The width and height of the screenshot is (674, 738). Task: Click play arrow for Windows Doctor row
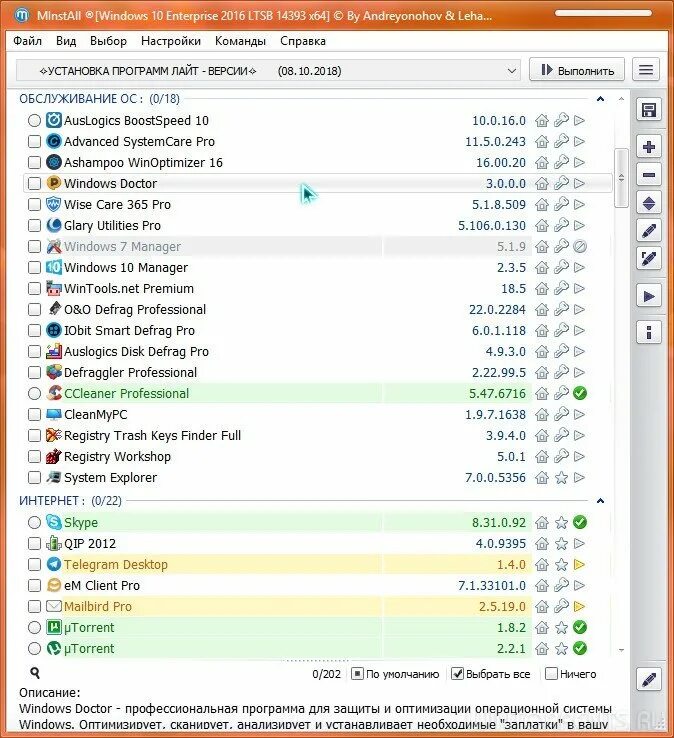click(579, 183)
